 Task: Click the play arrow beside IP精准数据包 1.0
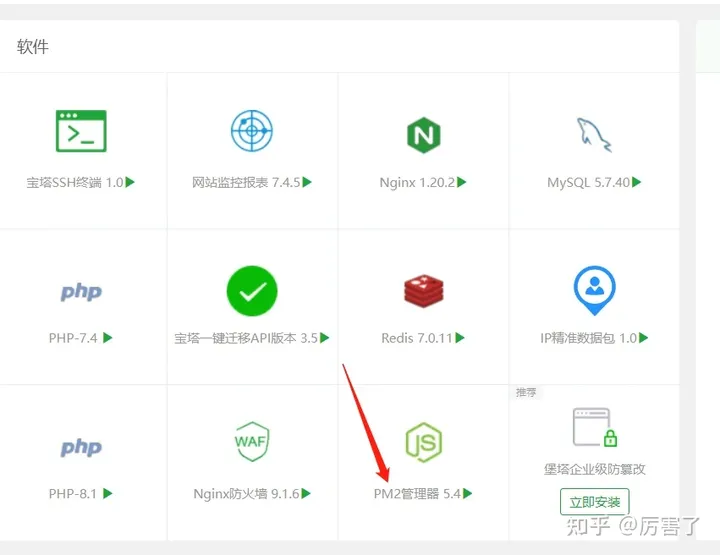click(x=643, y=338)
